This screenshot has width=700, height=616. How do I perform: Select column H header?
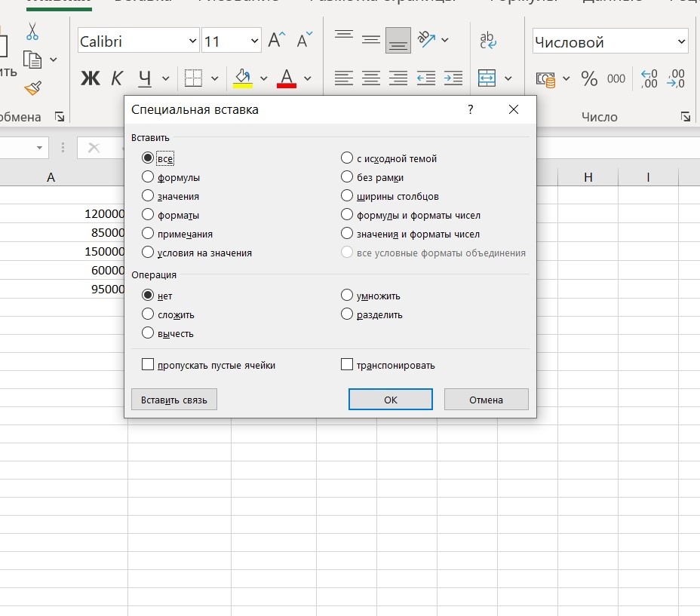(588, 178)
